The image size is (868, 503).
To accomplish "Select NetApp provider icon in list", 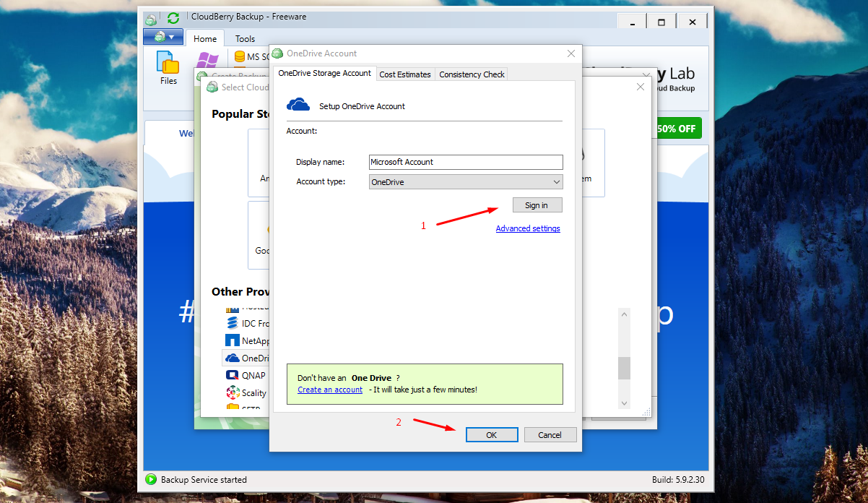I will coord(233,340).
